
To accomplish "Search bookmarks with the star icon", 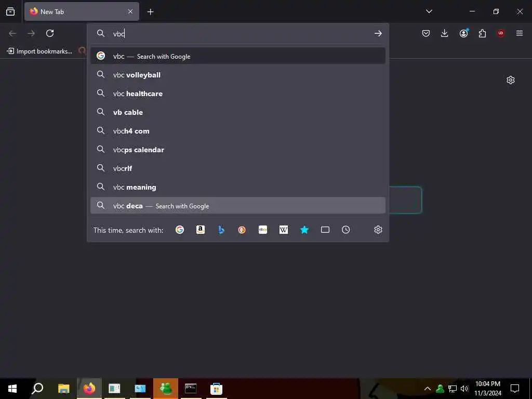I will click(x=304, y=230).
